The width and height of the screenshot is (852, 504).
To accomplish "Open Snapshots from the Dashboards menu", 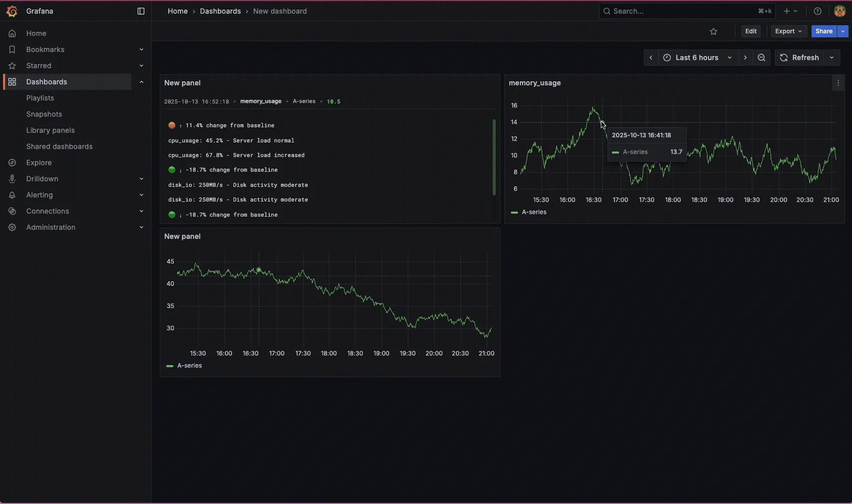I will 44,114.
